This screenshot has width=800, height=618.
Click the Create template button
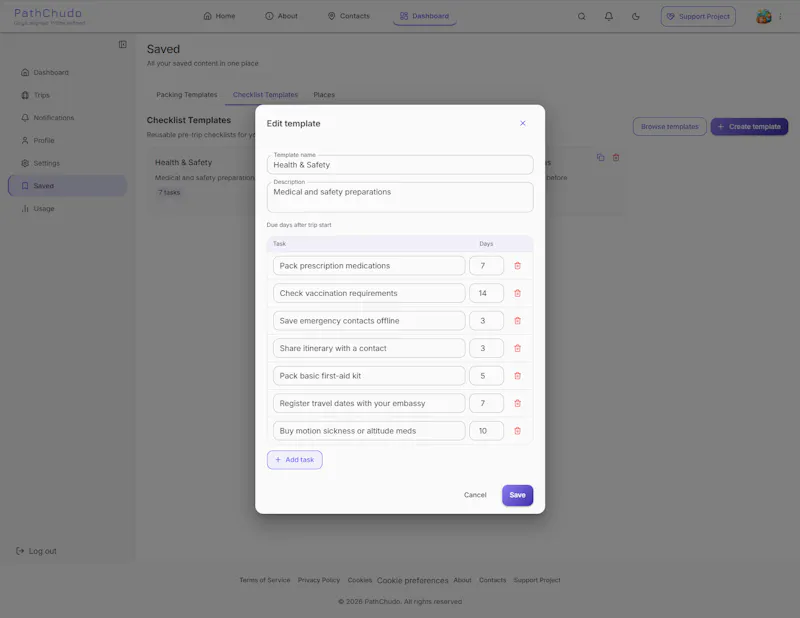point(749,127)
